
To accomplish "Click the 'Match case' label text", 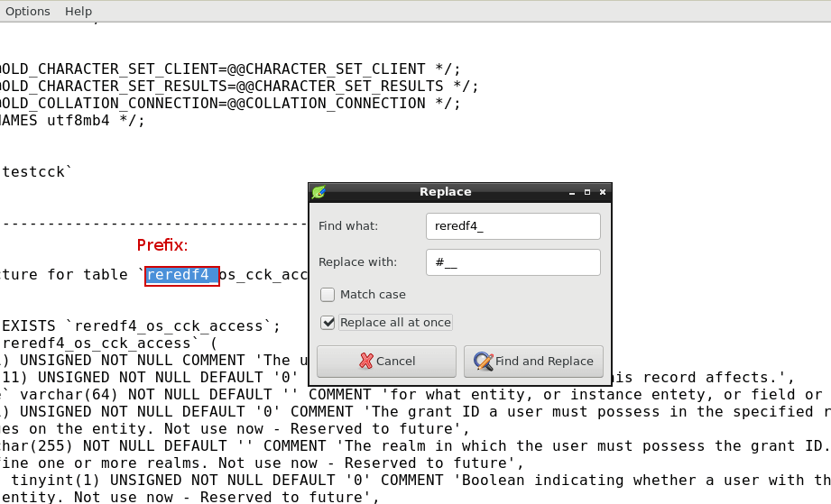I will click(x=373, y=295).
